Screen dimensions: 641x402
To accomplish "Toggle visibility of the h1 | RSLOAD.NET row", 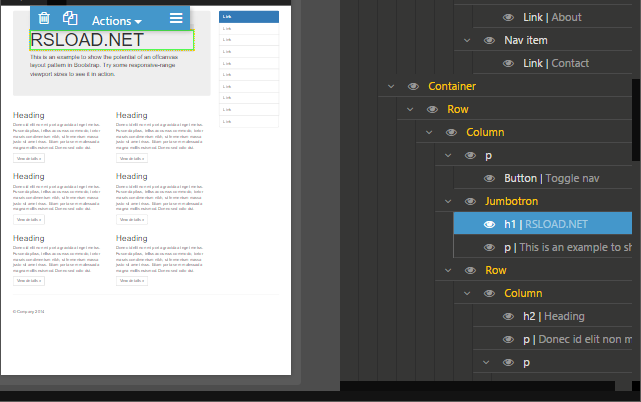I will pyautogui.click(x=489, y=224).
